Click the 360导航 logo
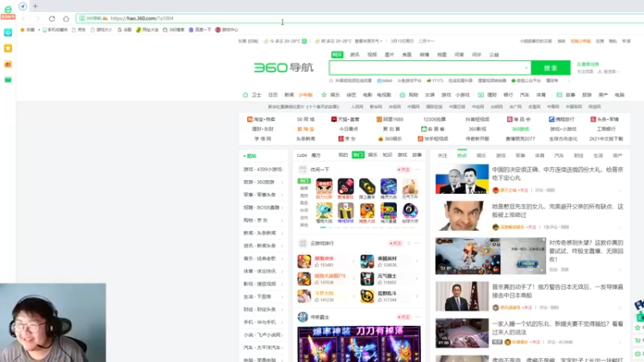 point(283,68)
